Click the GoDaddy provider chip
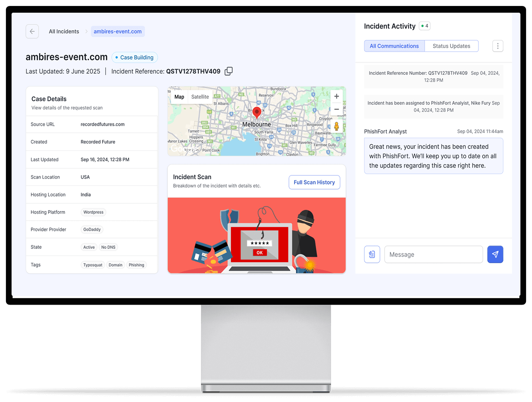 (92, 229)
